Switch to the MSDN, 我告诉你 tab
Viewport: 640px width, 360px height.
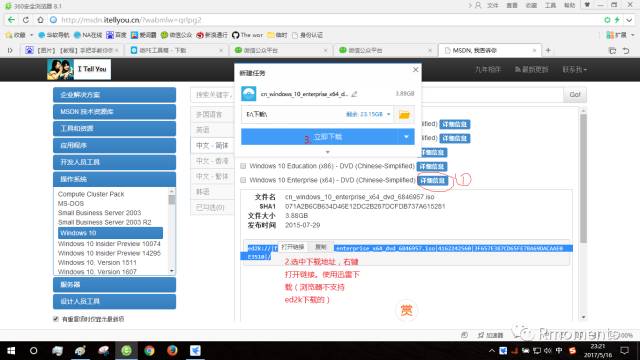[x=489, y=50]
